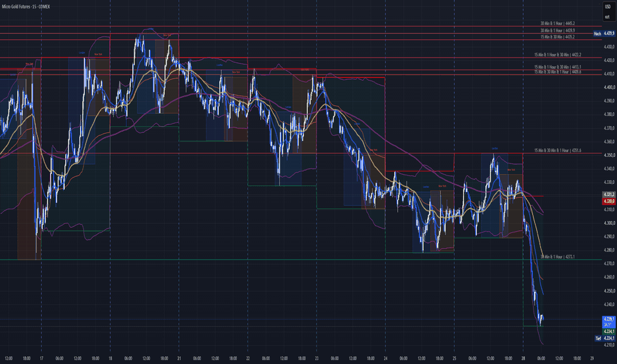Viewport: 617px width, 364px height.
Task: Click the 4,430.0 price scale tick
Action: (609, 47)
